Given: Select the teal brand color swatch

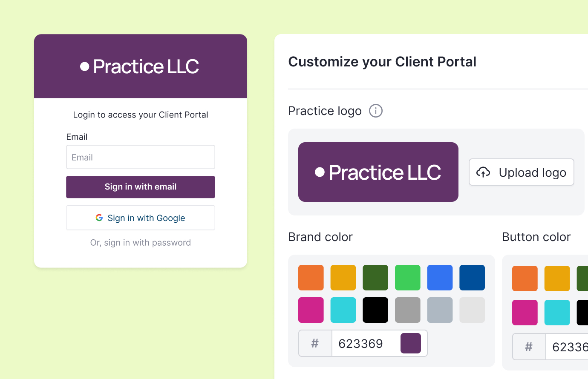Looking at the screenshot, I should [x=343, y=310].
